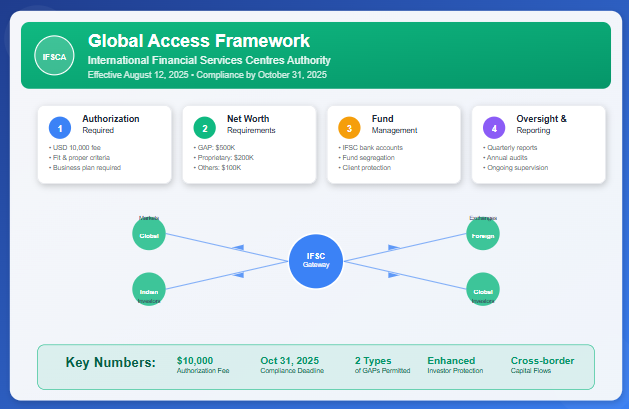Click the Ongoing supervision bullet
The height and width of the screenshot is (409, 629).
click(515, 168)
